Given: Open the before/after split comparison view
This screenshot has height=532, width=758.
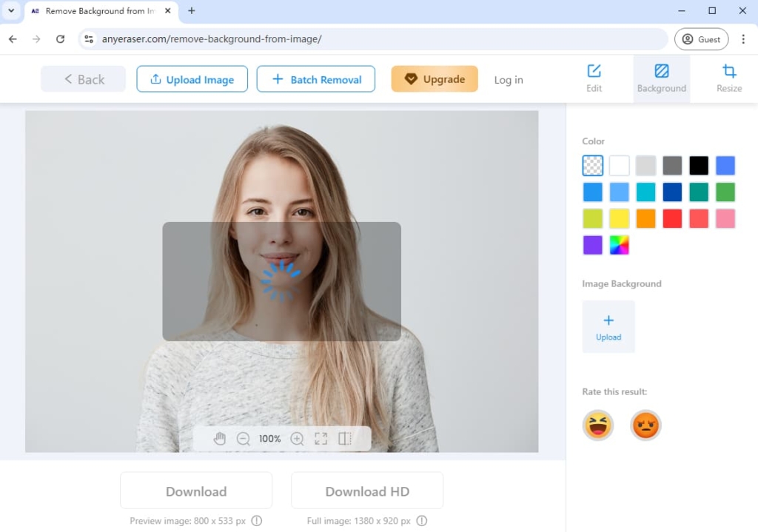Looking at the screenshot, I should [345, 438].
